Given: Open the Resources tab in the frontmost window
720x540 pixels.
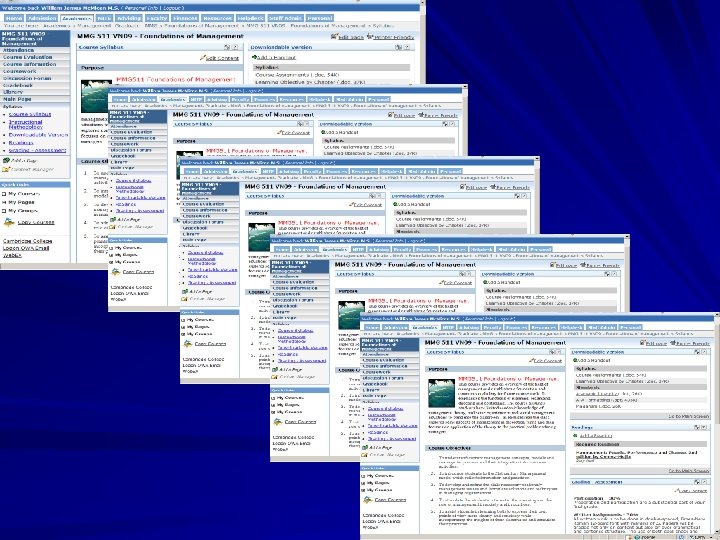Looking at the screenshot, I should (544, 327).
